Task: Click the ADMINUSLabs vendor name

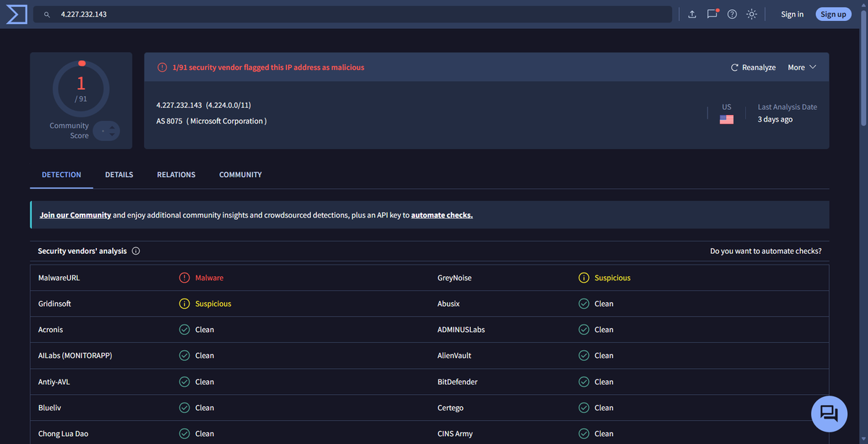Action: pyautogui.click(x=461, y=330)
